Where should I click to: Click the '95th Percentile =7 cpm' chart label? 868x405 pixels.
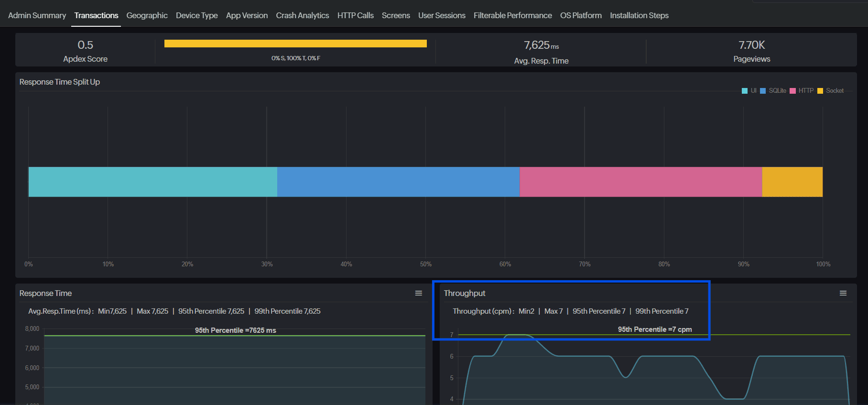point(655,329)
